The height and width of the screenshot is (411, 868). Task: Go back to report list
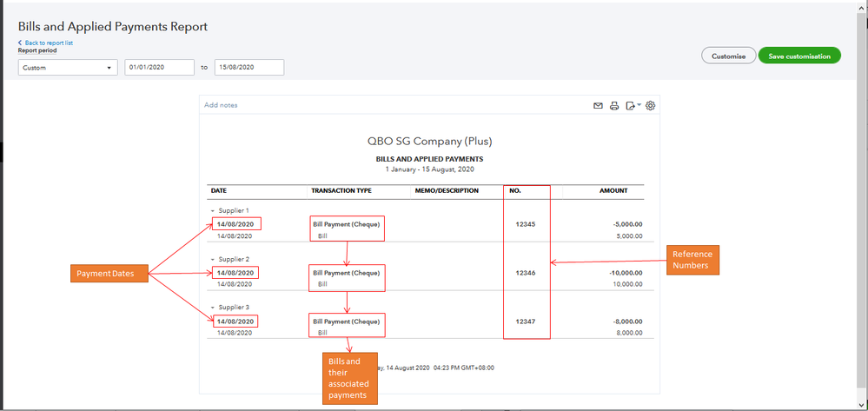click(x=48, y=43)
